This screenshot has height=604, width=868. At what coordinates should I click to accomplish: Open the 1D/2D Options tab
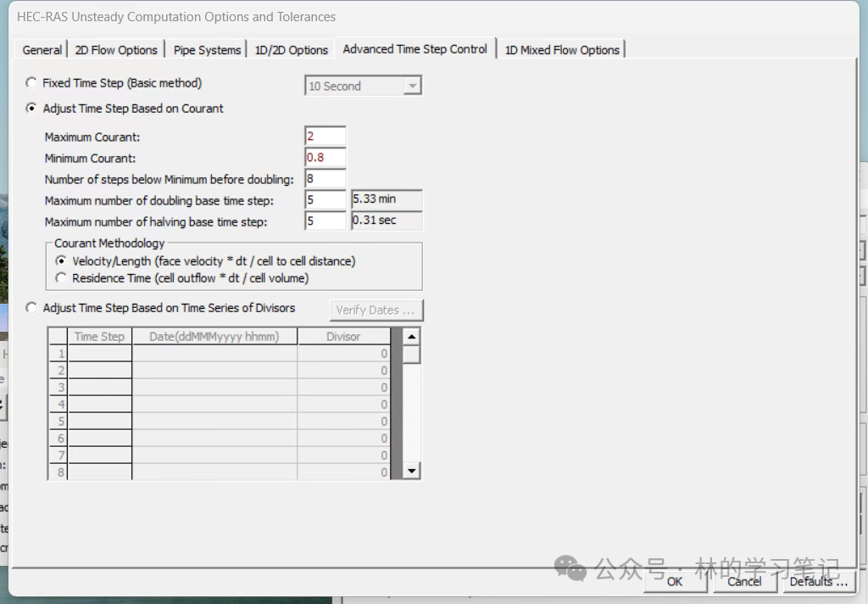click(291, 50)
